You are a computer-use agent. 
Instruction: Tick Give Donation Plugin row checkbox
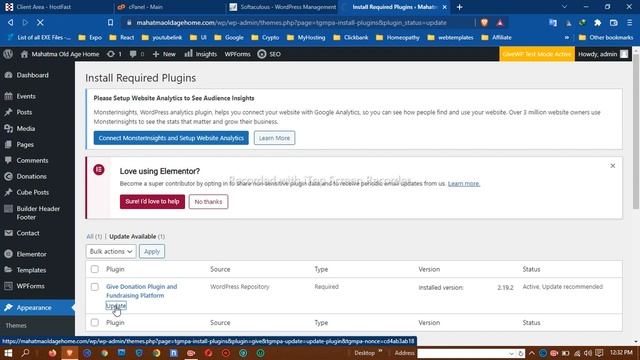coord(95,287)
